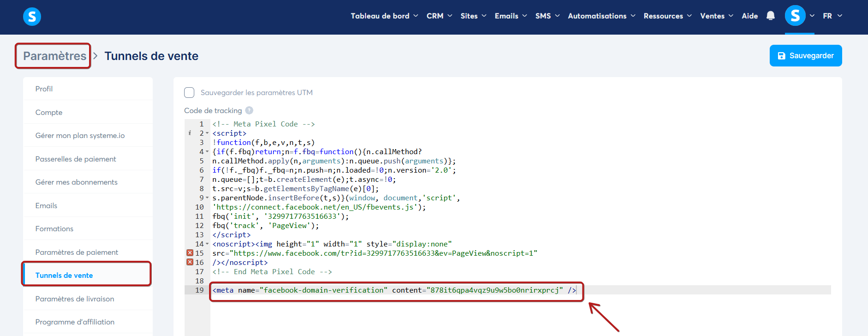The width and height of the screenshot is (868, 336).
Task: Click the End Meta Pixel Code comment
Action: pos(272,271)
